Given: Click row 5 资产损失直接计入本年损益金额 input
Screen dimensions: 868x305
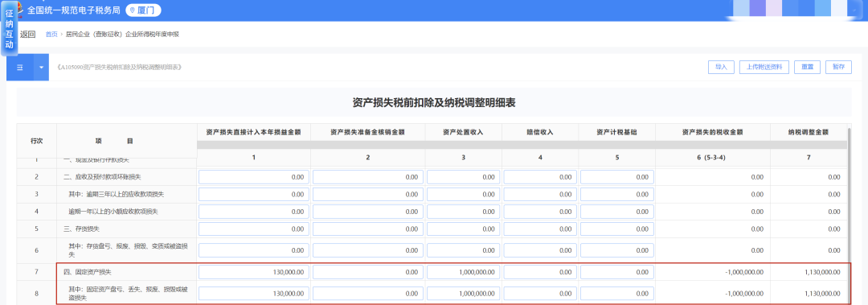Looking at the screenshot, I should point(253,229).
